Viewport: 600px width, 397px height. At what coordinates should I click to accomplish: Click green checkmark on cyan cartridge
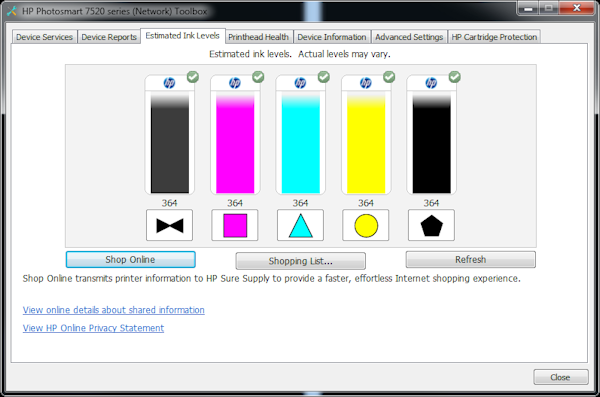(x=324, y=77)
